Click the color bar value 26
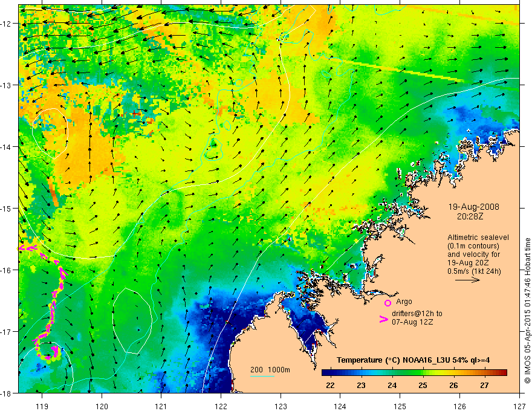Image resolution: width=532 pixels, height=411 pixels. (x=453, y=385)
